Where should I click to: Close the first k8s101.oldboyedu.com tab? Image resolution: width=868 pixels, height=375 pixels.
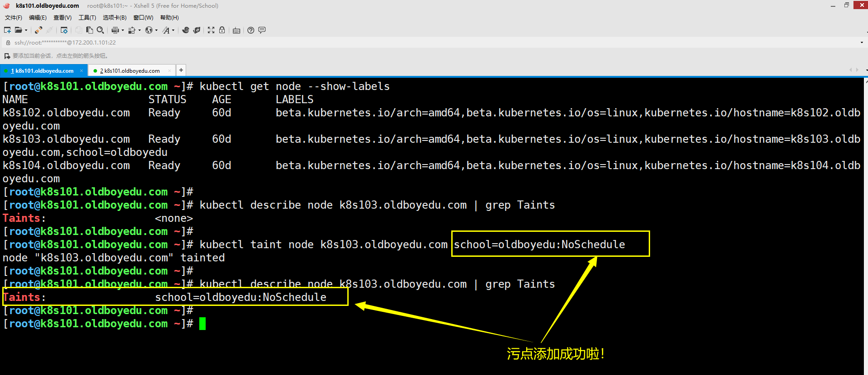[81, 70]
